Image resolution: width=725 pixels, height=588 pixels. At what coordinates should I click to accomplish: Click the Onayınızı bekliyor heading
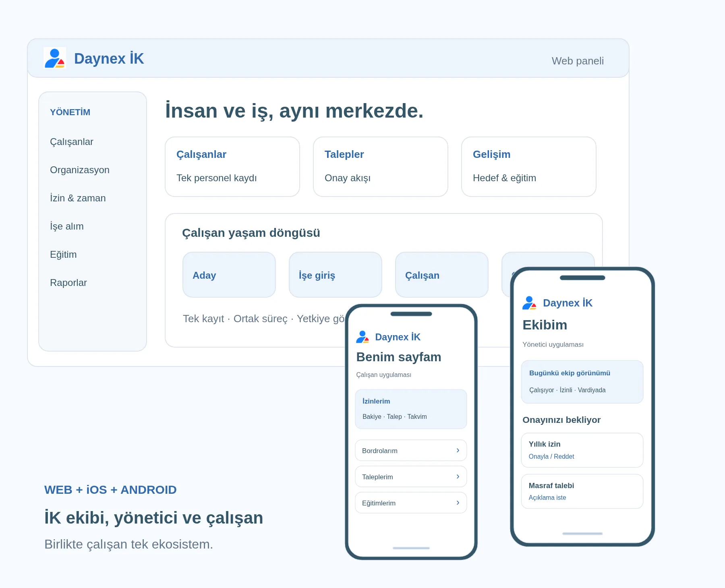tap(561, 420)
